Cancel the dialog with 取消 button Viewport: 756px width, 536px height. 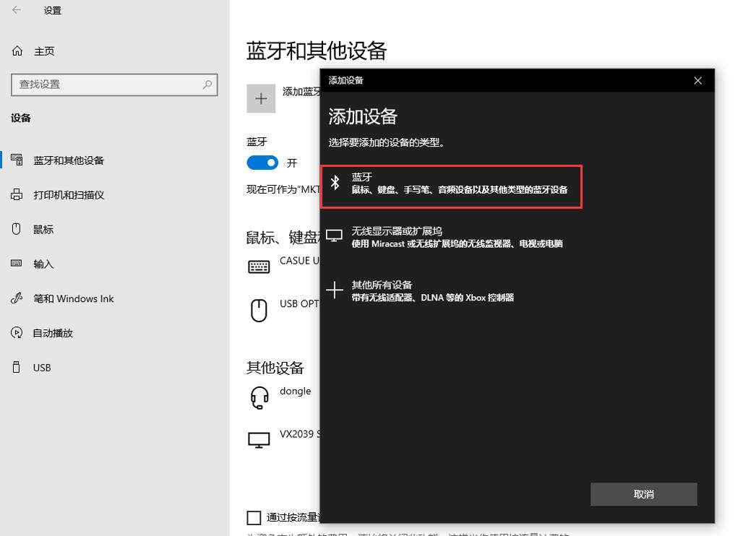[644, 494]
